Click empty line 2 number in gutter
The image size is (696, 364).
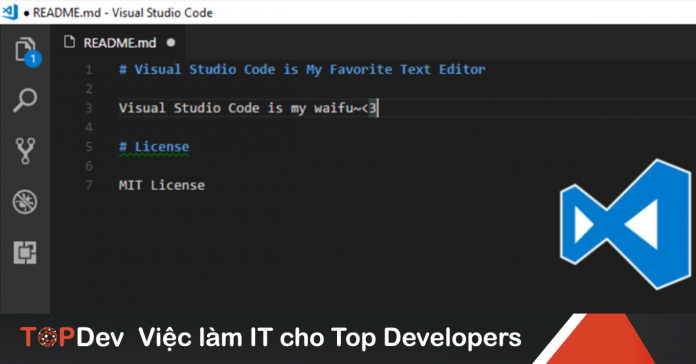89,89
